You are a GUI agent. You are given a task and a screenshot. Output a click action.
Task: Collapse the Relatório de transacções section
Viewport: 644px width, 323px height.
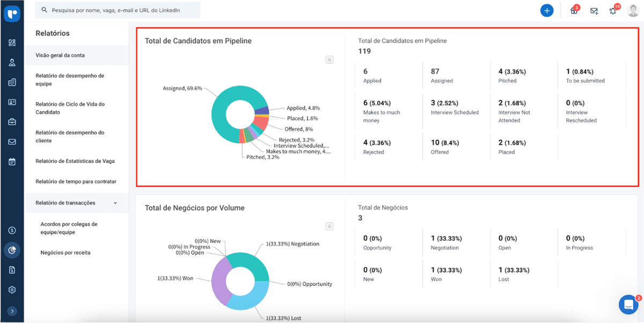pyautogui.click(x=115, y=203)
